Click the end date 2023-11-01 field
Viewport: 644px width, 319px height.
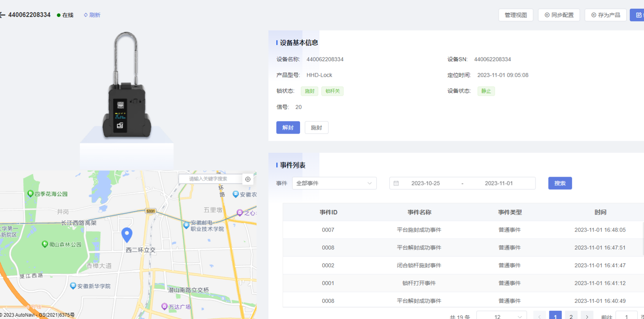point(498,183)
